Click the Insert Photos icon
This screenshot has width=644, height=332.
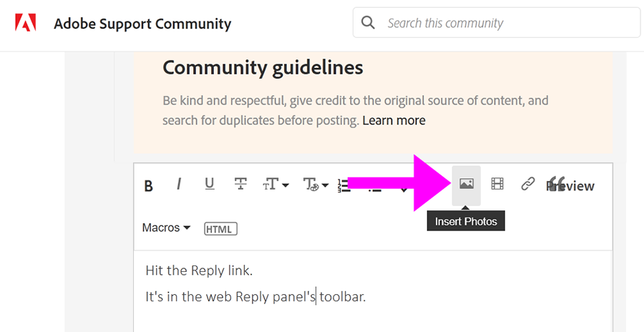tap(467, 185)
